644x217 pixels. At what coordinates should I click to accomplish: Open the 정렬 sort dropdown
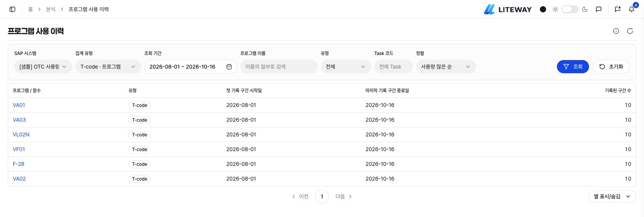[x=446, y=67]
